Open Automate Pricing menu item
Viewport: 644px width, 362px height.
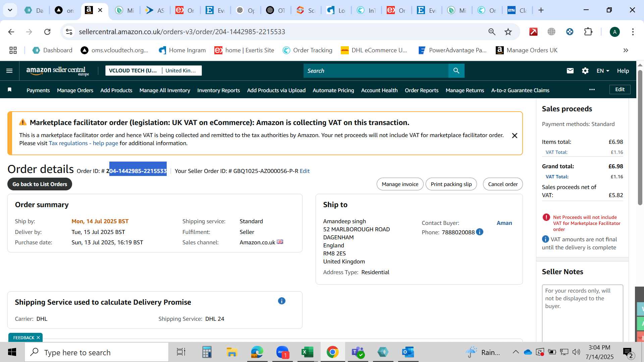(333, 90)
